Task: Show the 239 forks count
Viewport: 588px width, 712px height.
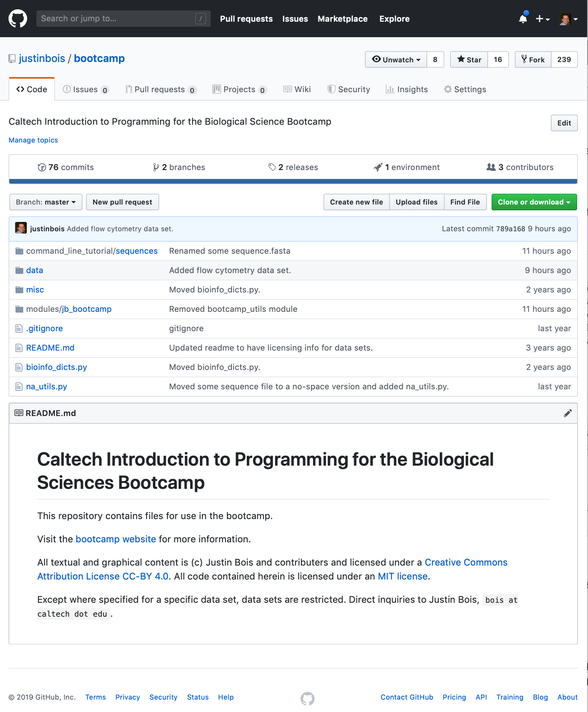Action: (564, 60)
